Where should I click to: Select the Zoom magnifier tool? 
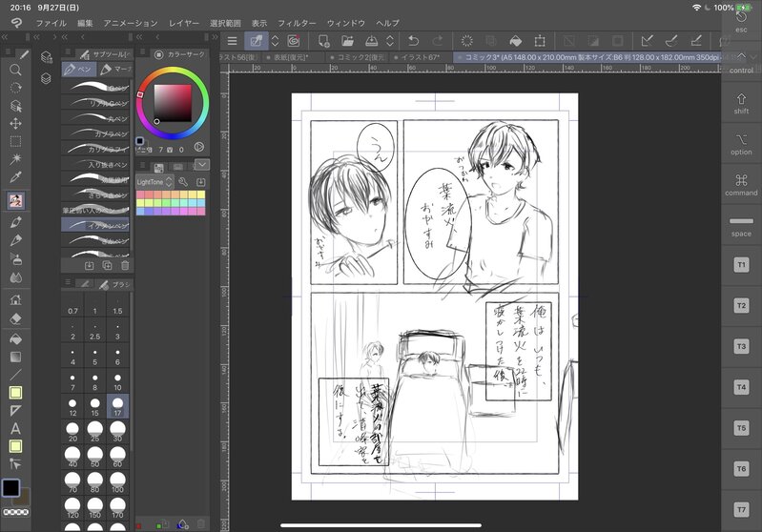click(x=15, y=70)
